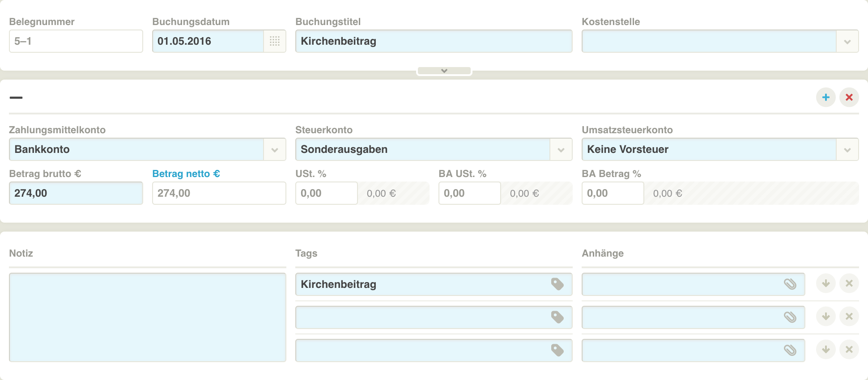Remove the first attachment with the X icon
The height and width of the screenshot is (380, 868).
click(849, 283)
